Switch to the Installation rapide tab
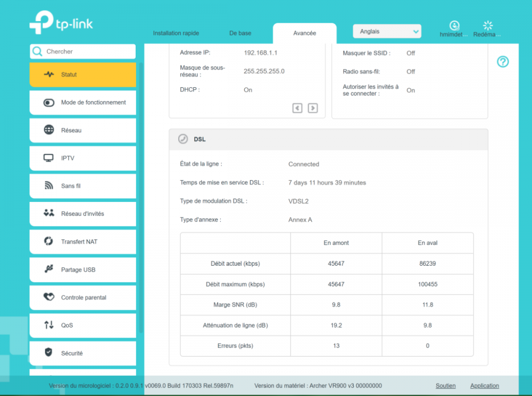The image size is (532, 396). pyautogui.click(x=176, y=33)
